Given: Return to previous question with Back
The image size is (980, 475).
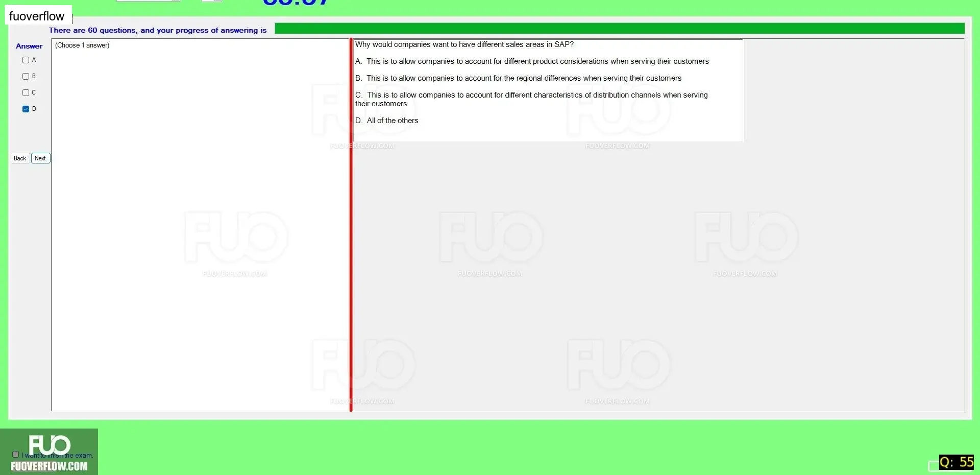Looking at the screenshot, I should pyautogui.click(x=20, y=158).
